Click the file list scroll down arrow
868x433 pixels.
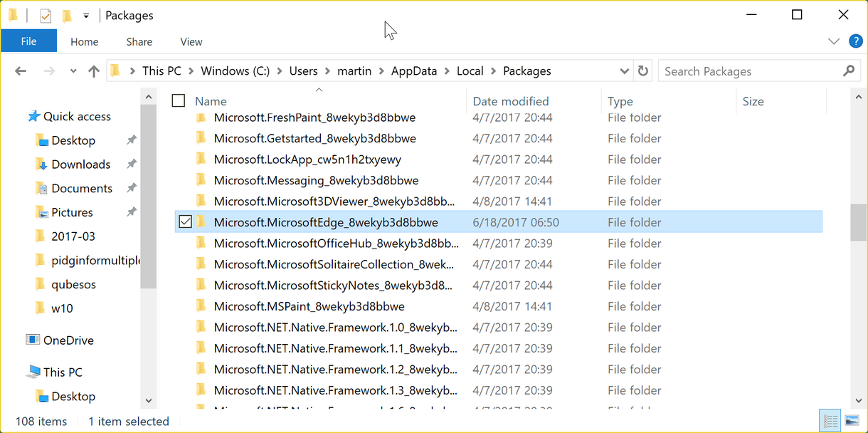coord(859,401)
